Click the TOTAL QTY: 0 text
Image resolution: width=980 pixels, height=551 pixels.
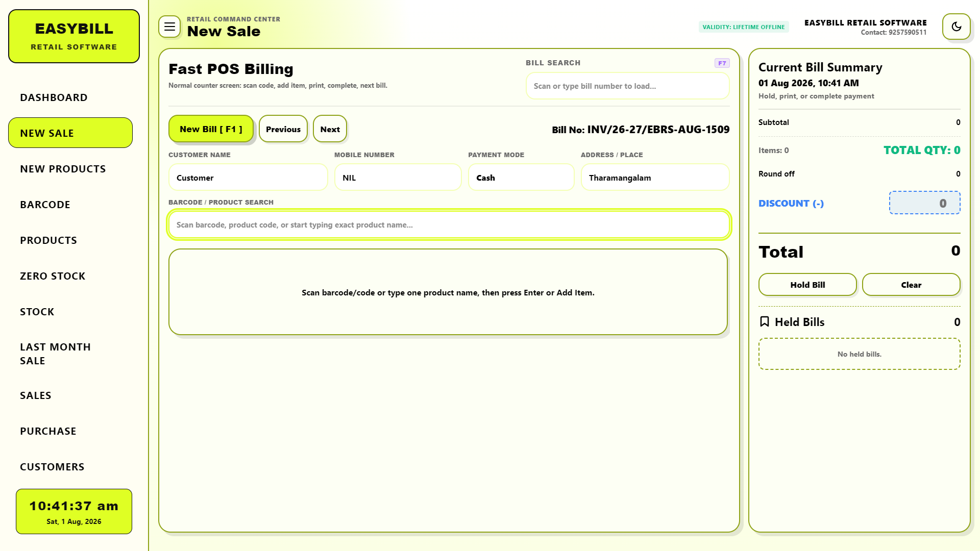point(922,150)
